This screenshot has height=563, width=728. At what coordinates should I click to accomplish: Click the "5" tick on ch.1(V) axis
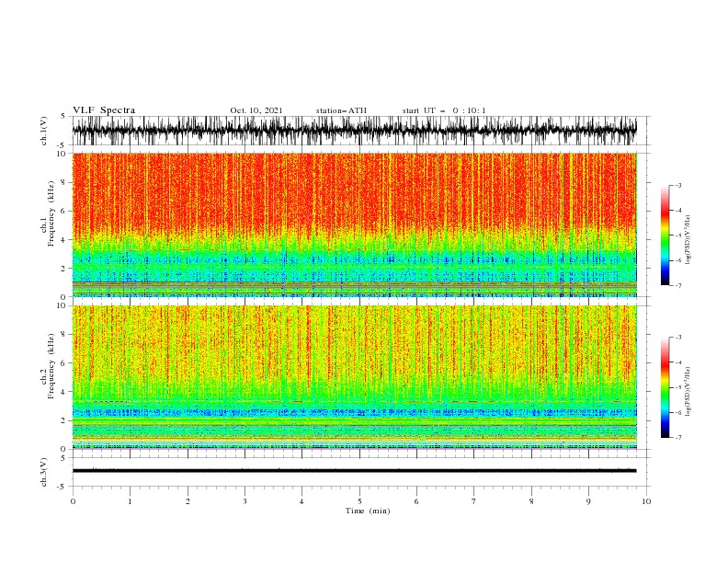tap(63, 116)
